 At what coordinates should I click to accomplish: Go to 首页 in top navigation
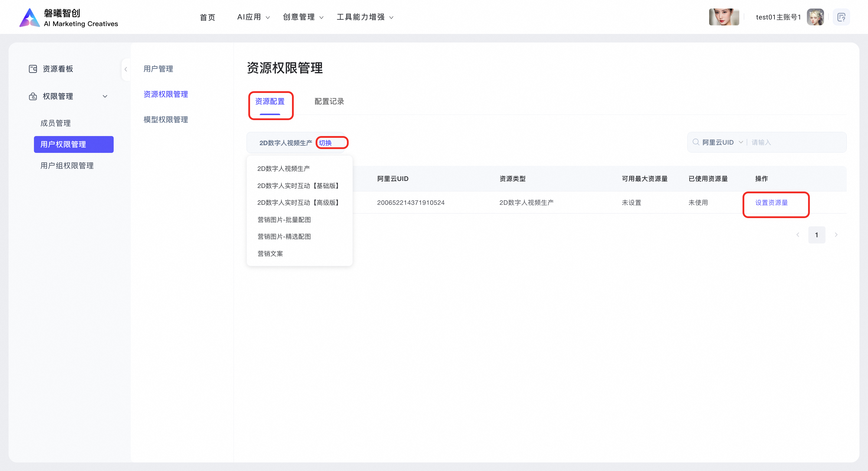(x=208, y=17)
